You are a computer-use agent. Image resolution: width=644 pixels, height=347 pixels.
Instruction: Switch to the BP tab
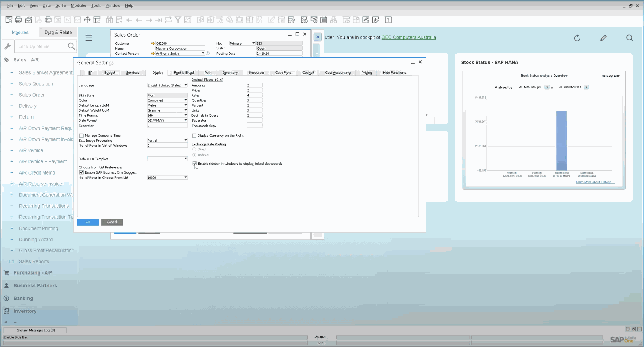pos(90,73)
